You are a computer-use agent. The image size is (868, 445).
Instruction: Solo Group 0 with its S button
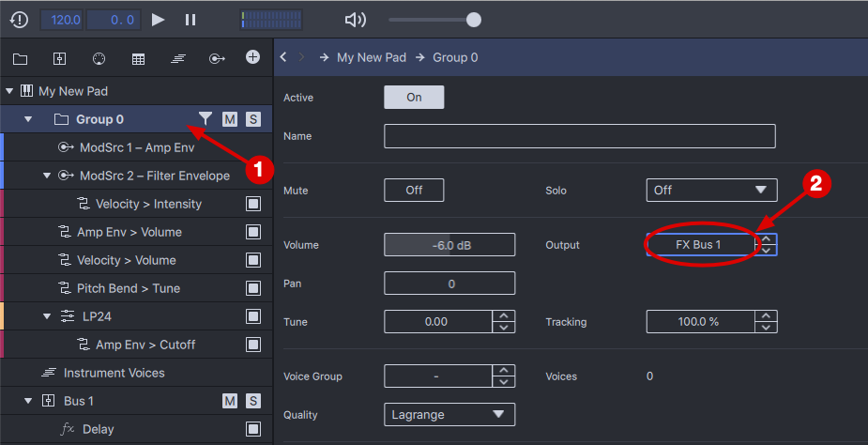pyautogui.click(x=253, y=119)
